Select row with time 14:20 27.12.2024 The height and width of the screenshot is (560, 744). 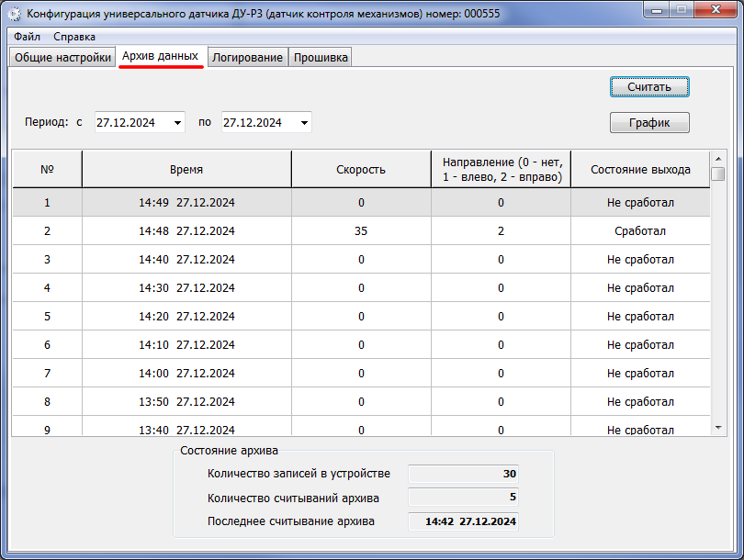tap(361, 317)
